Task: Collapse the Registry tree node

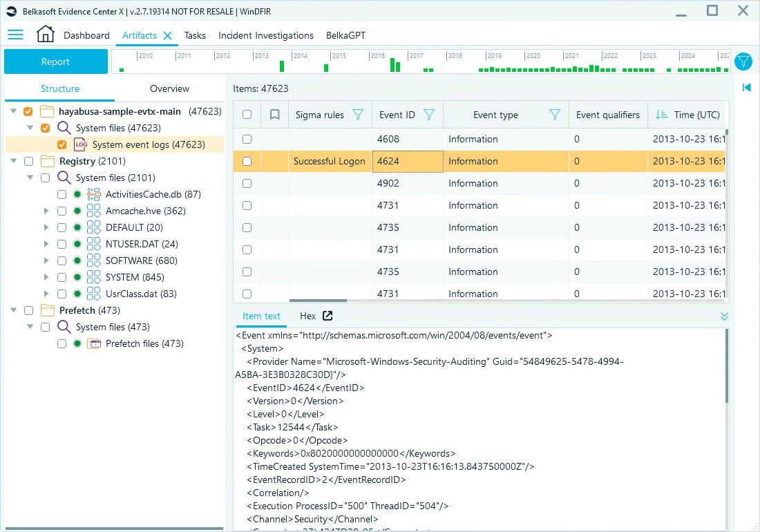Action: pyautogui.click(x=14, y=161)
